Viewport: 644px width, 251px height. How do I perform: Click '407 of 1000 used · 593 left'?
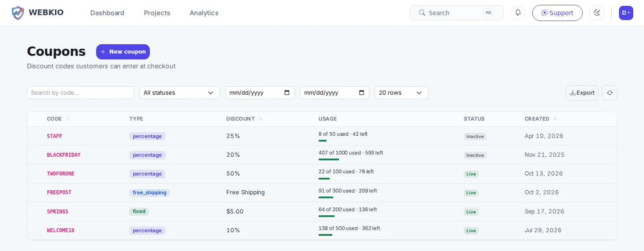click(x=351, y=153)
